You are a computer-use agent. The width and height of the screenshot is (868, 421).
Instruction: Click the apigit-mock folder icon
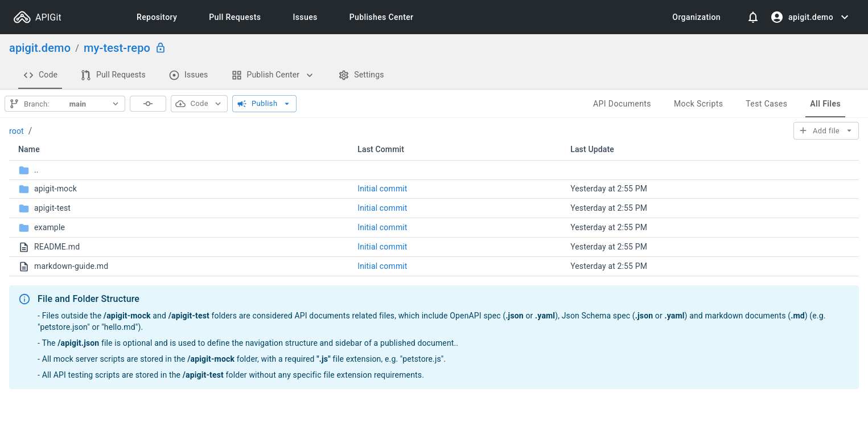click(24, 189)
